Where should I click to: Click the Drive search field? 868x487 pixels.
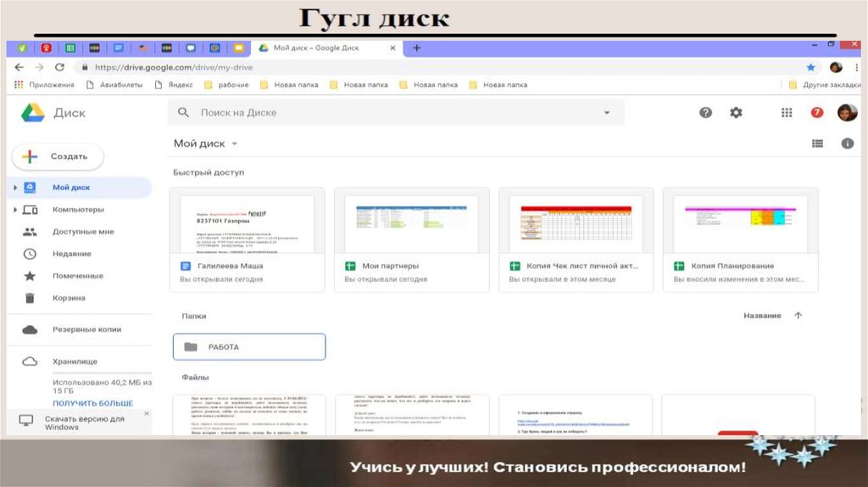(390, 113)
